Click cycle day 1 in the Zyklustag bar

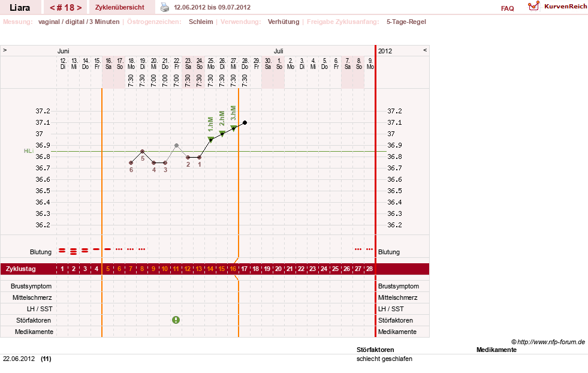[x=62, y=269]
